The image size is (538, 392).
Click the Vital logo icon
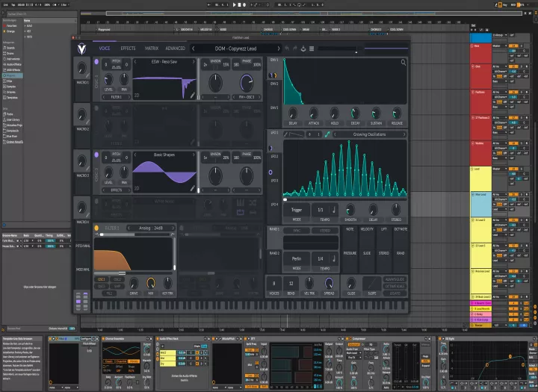point(81,49)
